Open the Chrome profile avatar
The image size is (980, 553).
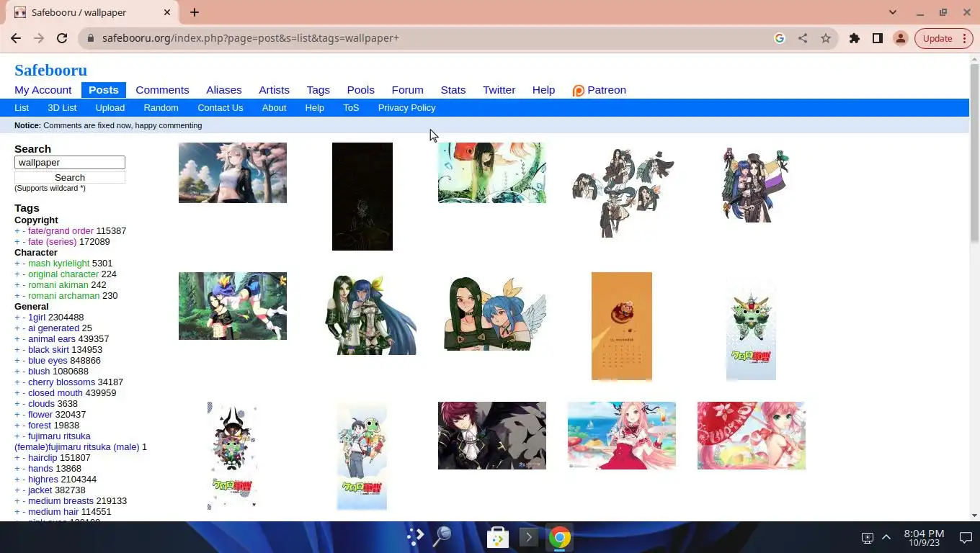tap(901, 38)
